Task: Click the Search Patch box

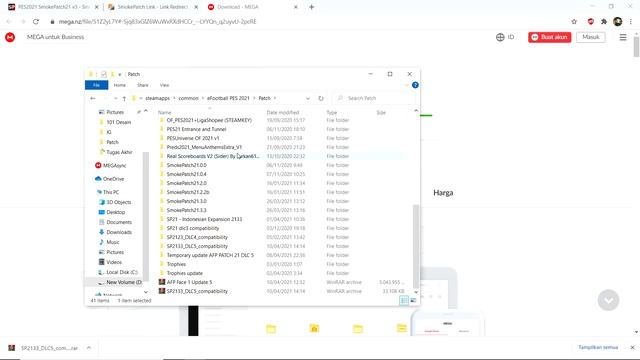Action: (374, 98)
